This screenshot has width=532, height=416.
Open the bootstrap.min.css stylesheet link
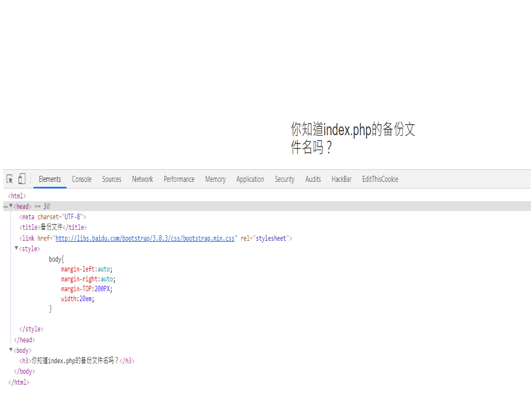(x=145, y=238)
